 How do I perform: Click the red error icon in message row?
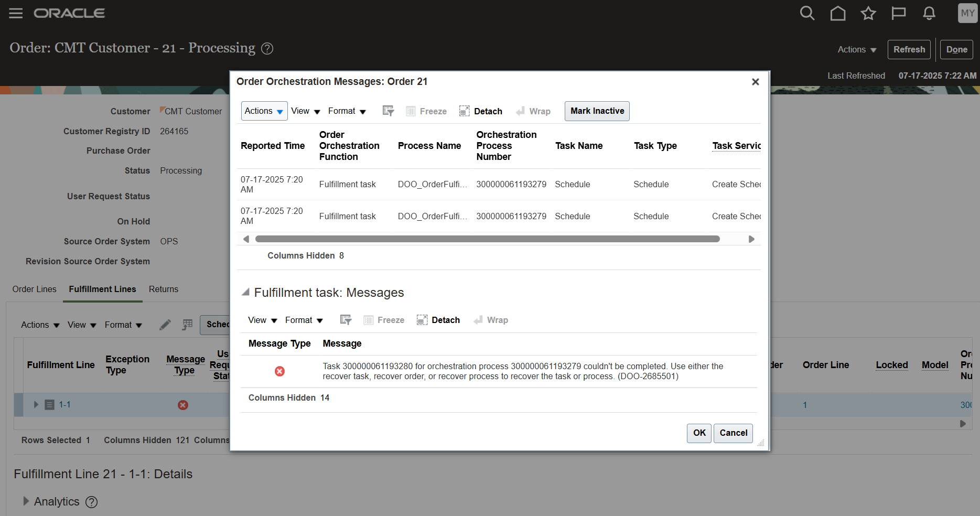[x=280, y=371]
